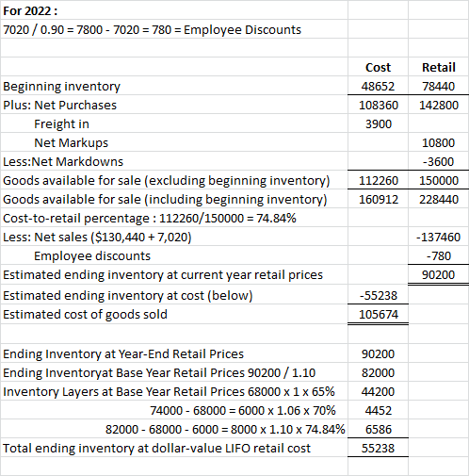Image resolution: width=469 pixels, height=476 pixels.
Task: Click 'Estimated ending inventory at cost (below)' label
Action: point(128,296)
